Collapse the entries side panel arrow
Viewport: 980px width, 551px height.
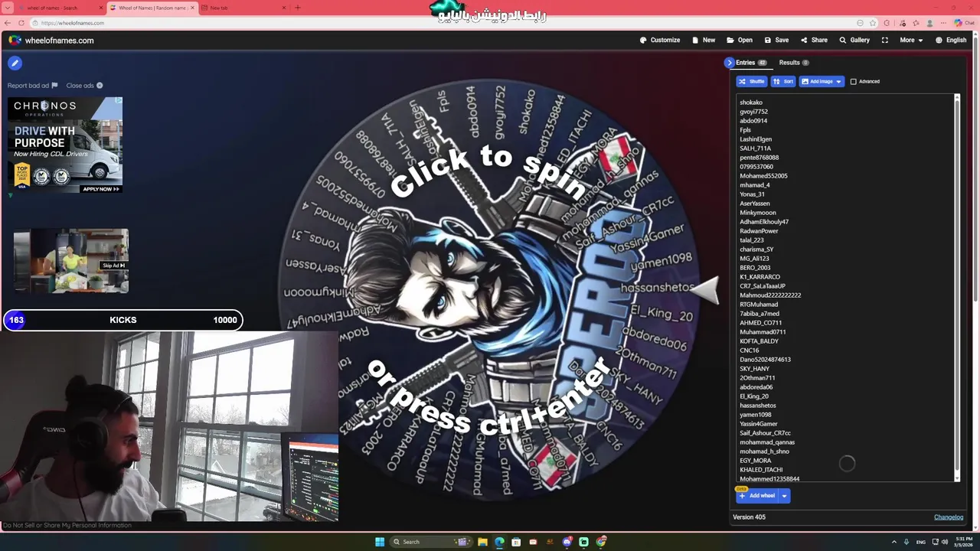(729, 63)
